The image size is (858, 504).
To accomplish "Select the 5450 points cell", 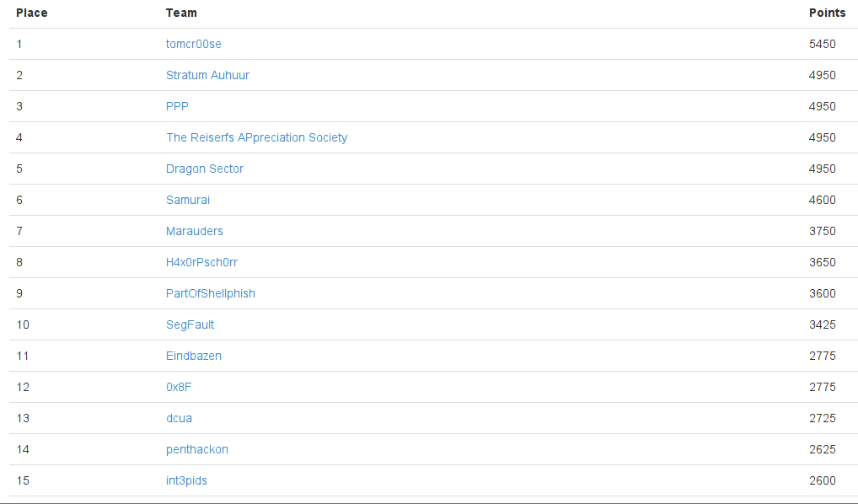I will pyautogui.click(x=823, y=44).
